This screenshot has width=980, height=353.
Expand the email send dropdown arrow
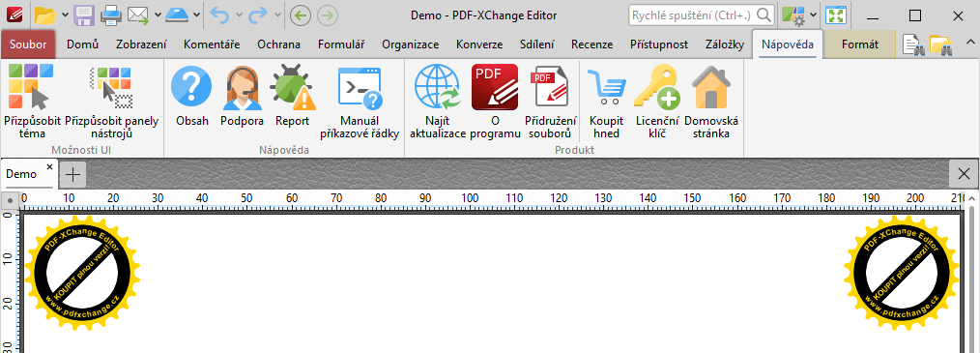click(x=159, y=15)
